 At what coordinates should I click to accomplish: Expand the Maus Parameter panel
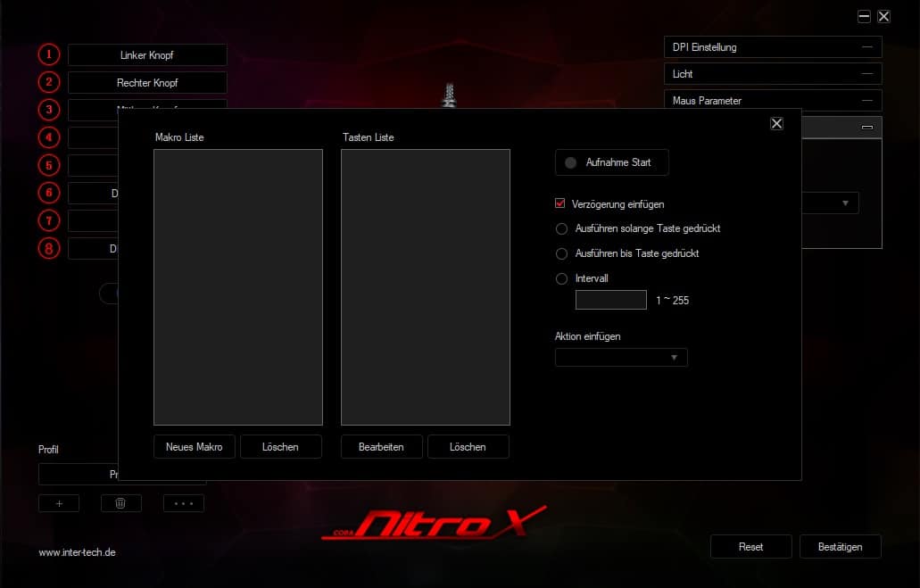(773, 101)
